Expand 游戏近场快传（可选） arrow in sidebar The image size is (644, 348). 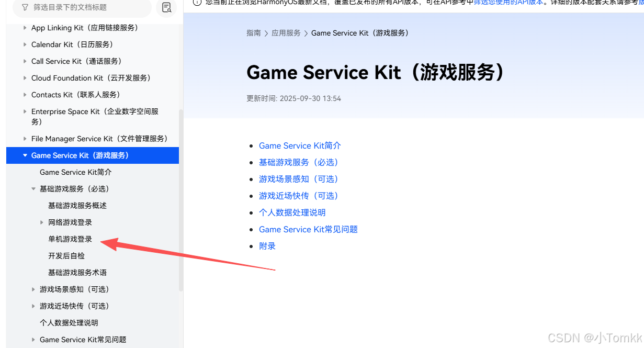(33, 306)
